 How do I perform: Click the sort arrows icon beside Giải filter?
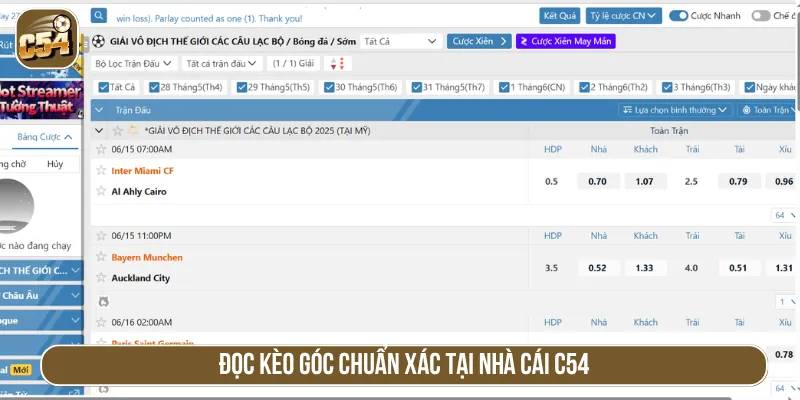point(338,64)
